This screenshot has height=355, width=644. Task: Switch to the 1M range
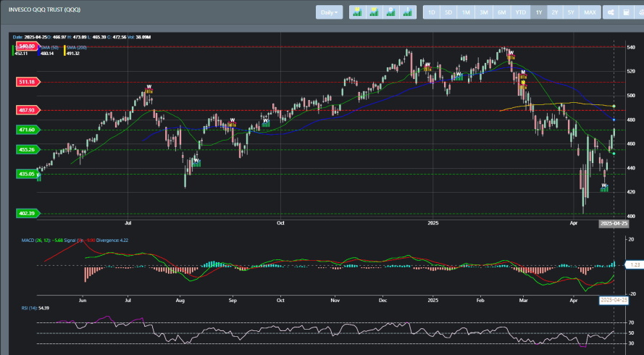click(x=466, y=12)
